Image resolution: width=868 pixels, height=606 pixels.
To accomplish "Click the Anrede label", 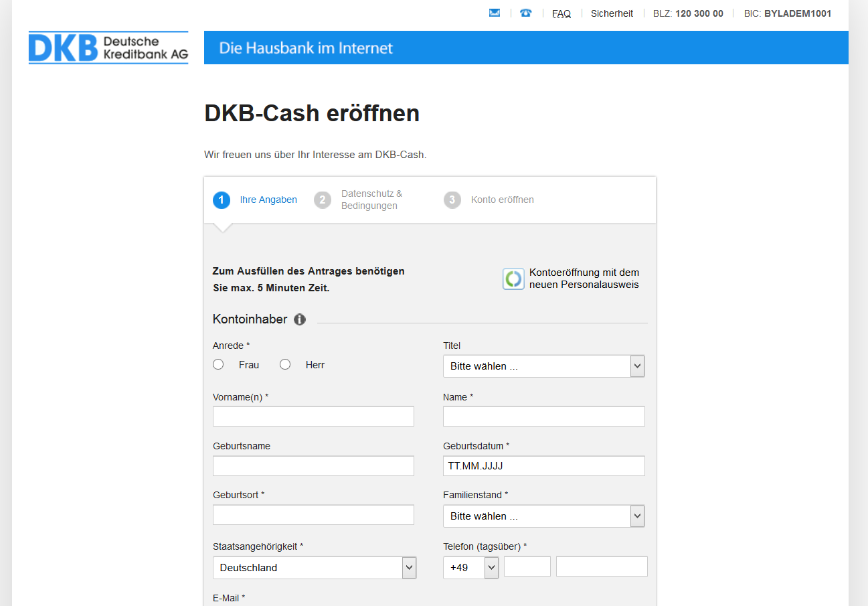I will 232,346.
